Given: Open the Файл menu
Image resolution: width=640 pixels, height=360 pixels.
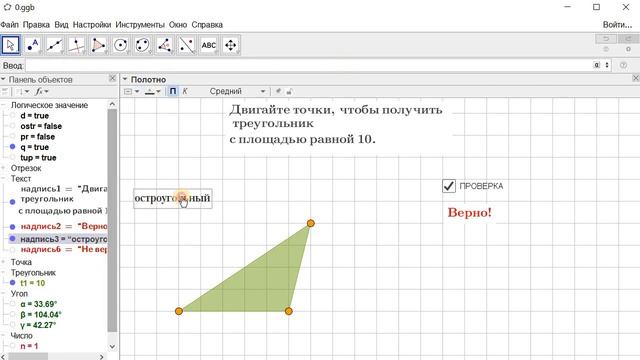Looking at the screenshot, I should click(9, 24).
